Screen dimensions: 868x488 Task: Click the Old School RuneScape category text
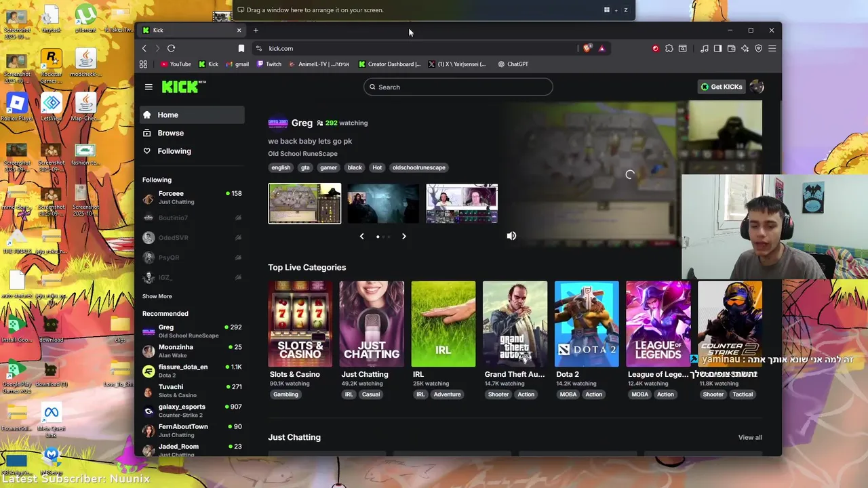[302, 154]
